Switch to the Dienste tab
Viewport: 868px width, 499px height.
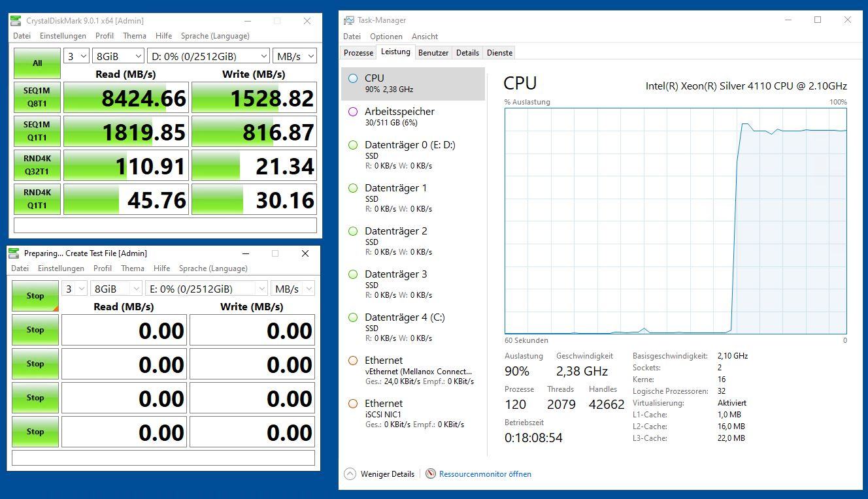(x=498, y=52)
